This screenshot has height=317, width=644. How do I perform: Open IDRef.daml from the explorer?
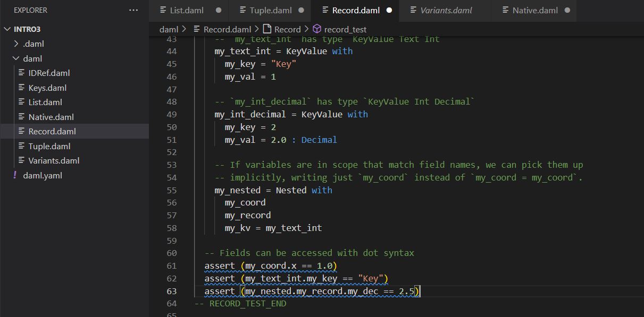pyautogui.click(x=49, y=73)
